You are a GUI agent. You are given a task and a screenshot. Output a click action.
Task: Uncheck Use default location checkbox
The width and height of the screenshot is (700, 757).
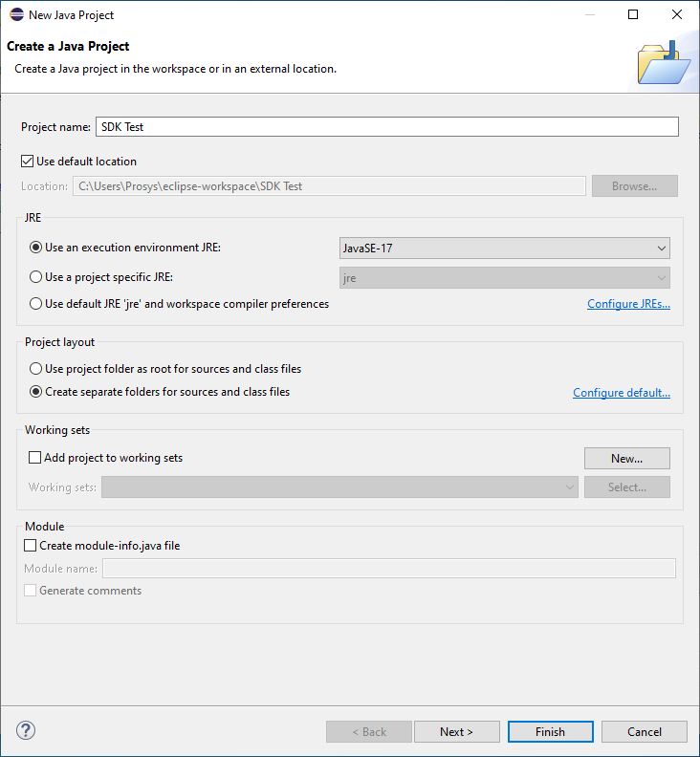point(28,162)
